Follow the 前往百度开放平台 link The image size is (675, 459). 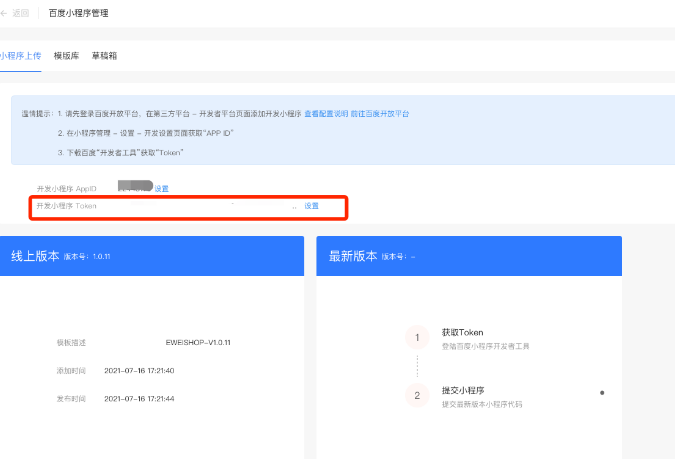380,114
